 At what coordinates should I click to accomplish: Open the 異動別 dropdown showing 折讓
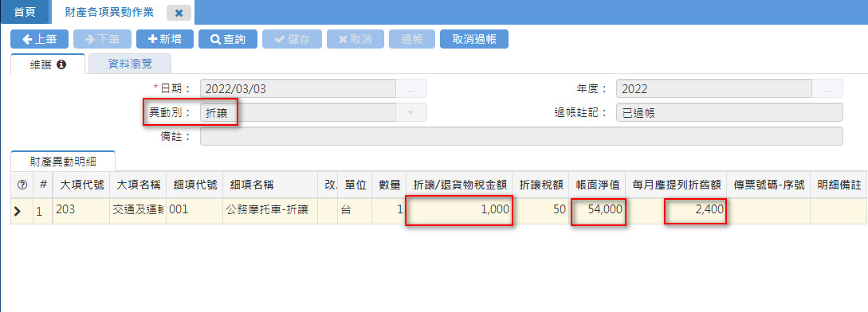pos(298,112)
